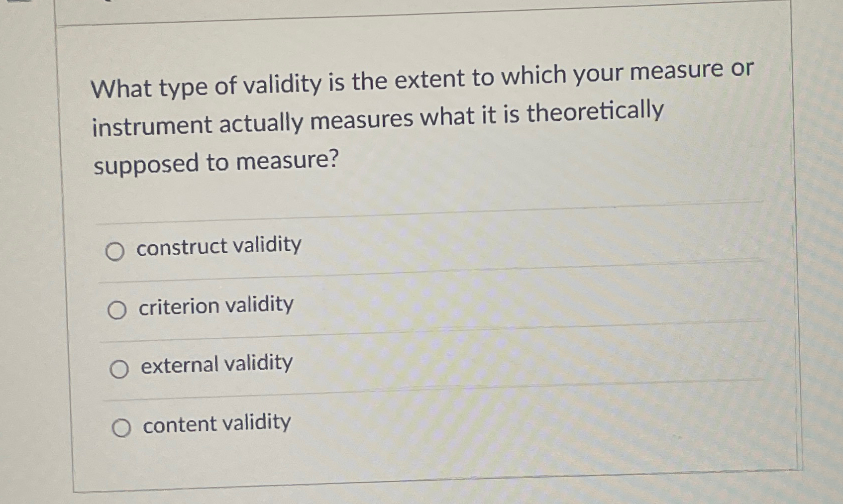Select the external validity radio button
The image size is (843, 504).
(x=119, y=369)
